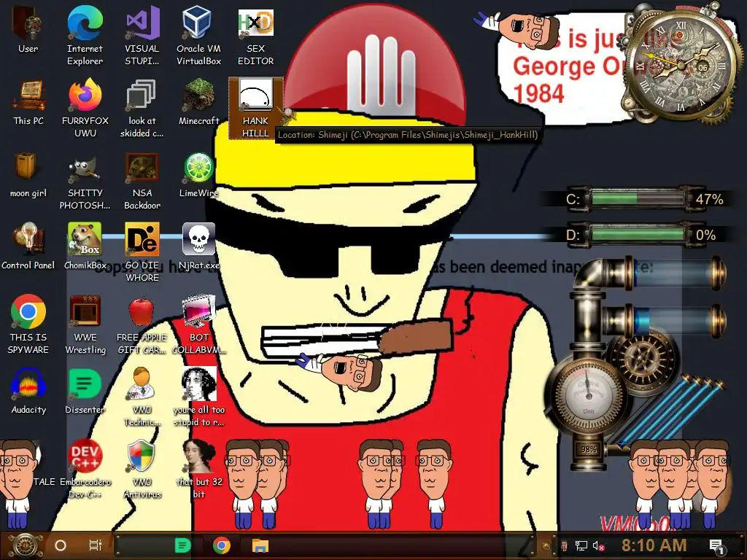Viewport: 747px width, 560px height.
Task: Open WWE Wrestling icon
Action: (85, 324)
